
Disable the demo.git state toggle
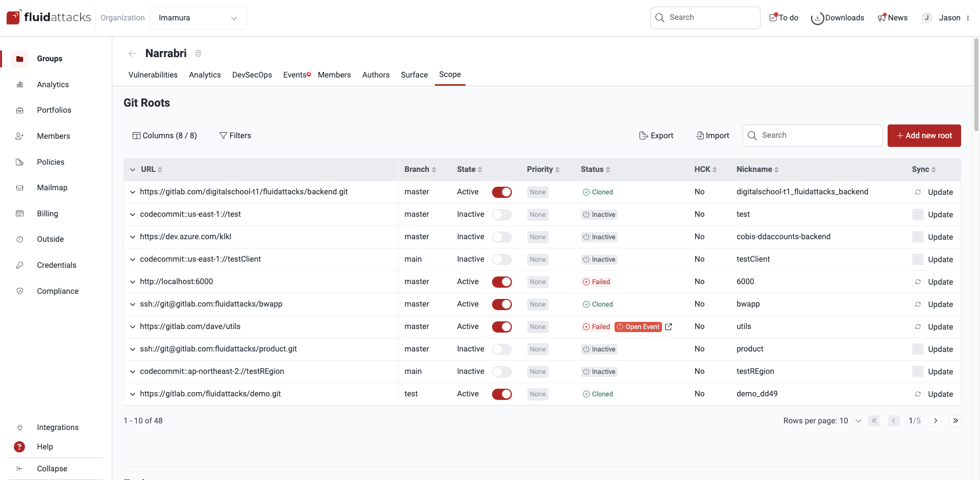pyautogui.click(x=502, y=394)
